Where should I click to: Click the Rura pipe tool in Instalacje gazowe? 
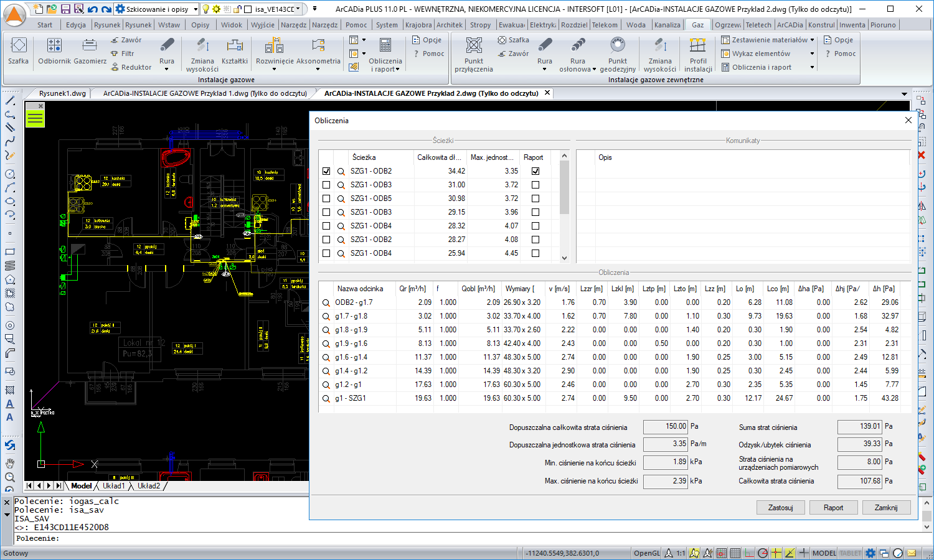coord(167,49)
